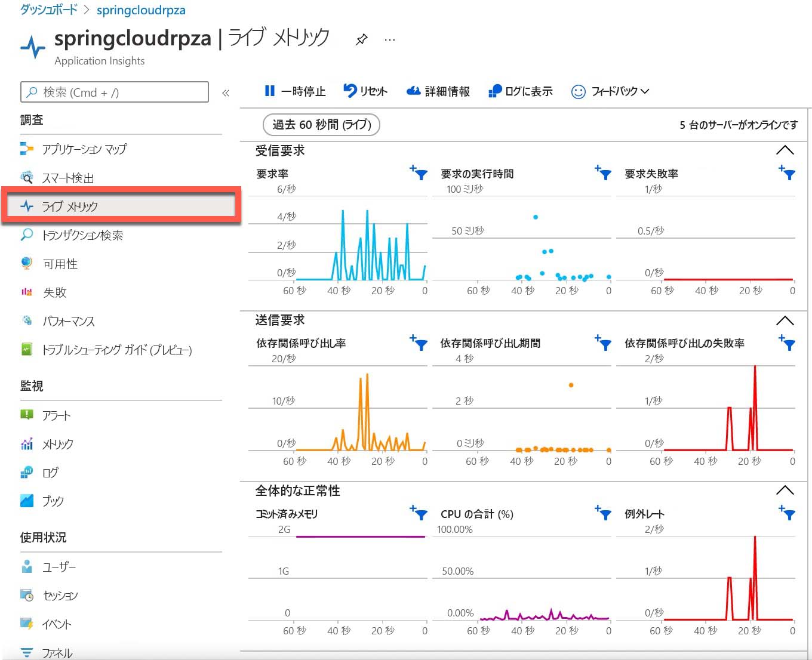The width and height of the screenshot is (812, 660).
Task: Collapse the left sidebar with double-chevron
Action: click(226, 92)
